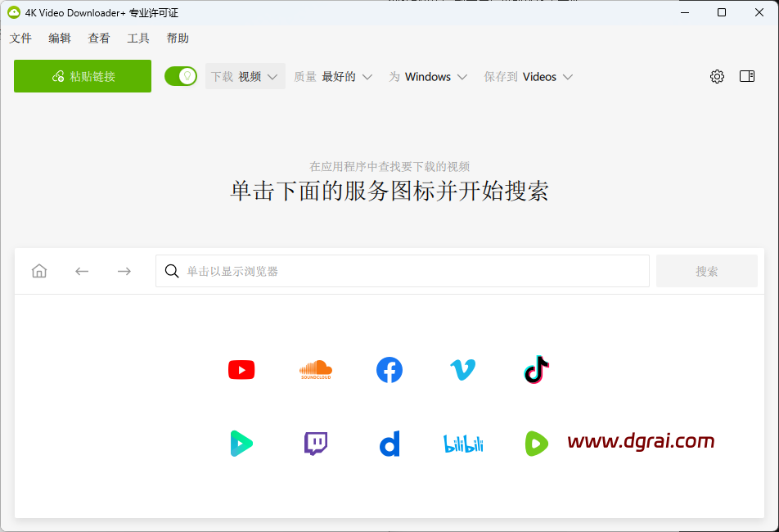Open the teal-blue play triangle service icon
This screenshot has height=532, width=779.
[241, 444]
